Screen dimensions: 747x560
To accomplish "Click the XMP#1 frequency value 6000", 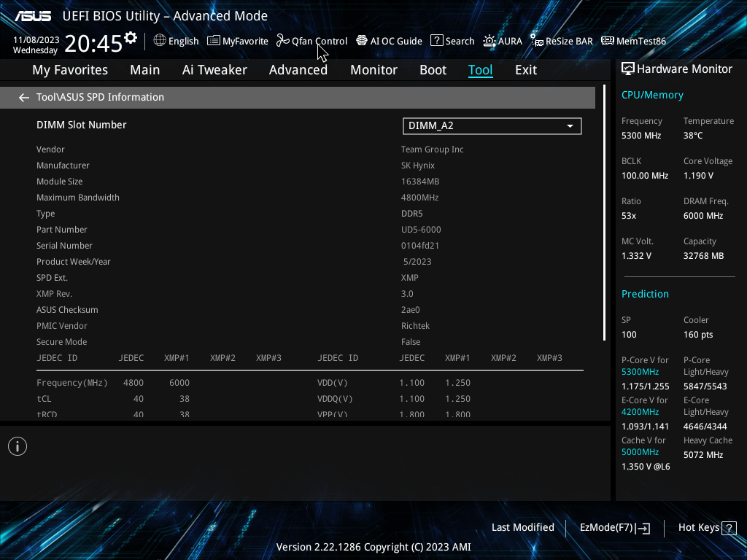I will (179, 383).
